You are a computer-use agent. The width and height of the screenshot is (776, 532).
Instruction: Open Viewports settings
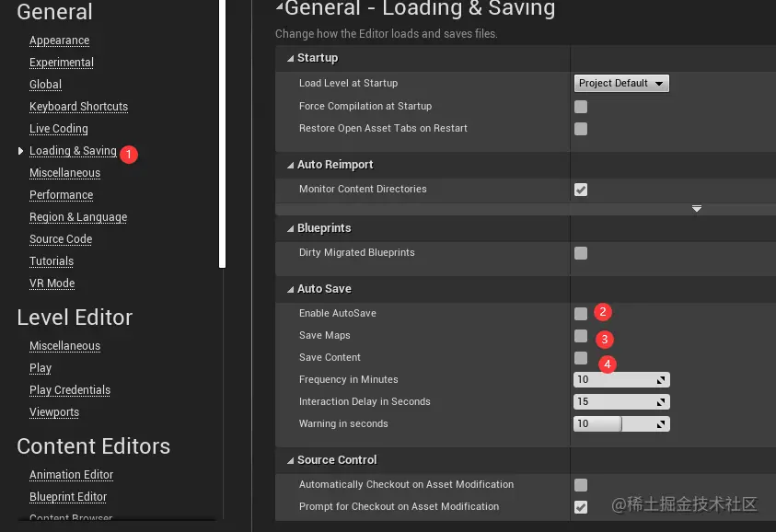[x=54, y=411]
